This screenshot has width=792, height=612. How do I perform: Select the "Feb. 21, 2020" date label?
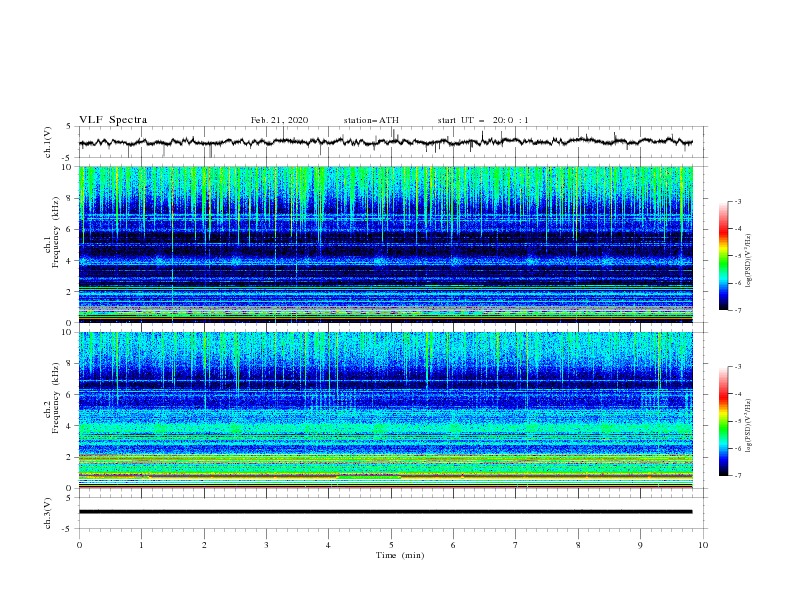[279, 120]
